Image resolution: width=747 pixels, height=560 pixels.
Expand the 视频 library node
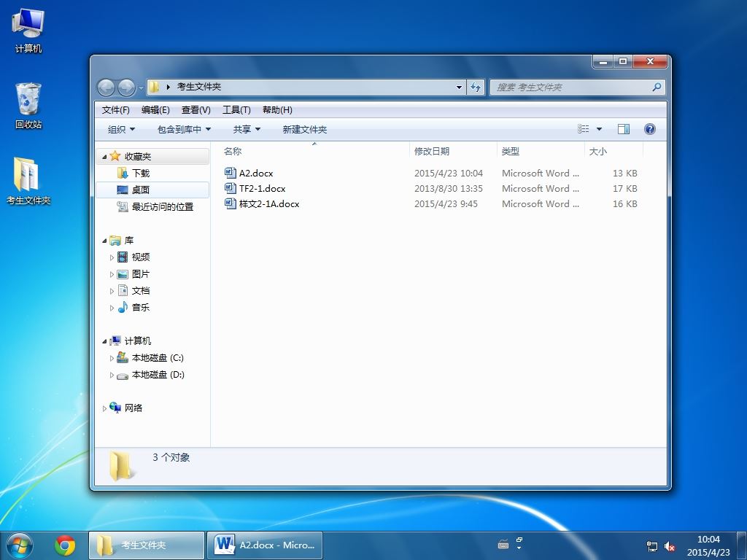(x=112, y=257)
